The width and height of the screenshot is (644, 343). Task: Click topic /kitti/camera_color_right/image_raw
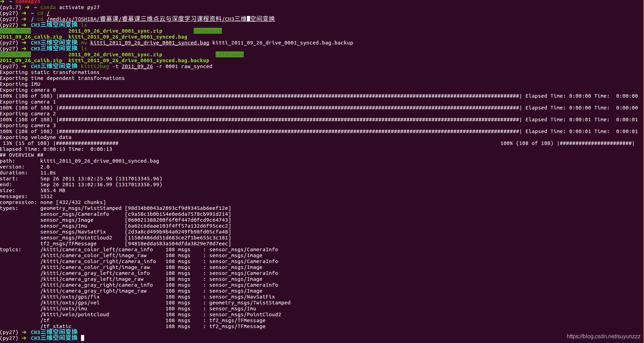coord(95,267)
